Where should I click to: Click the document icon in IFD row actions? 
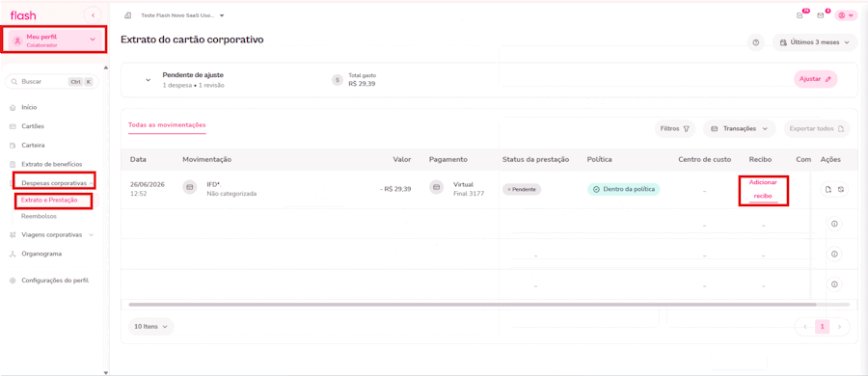pos(828,189)
